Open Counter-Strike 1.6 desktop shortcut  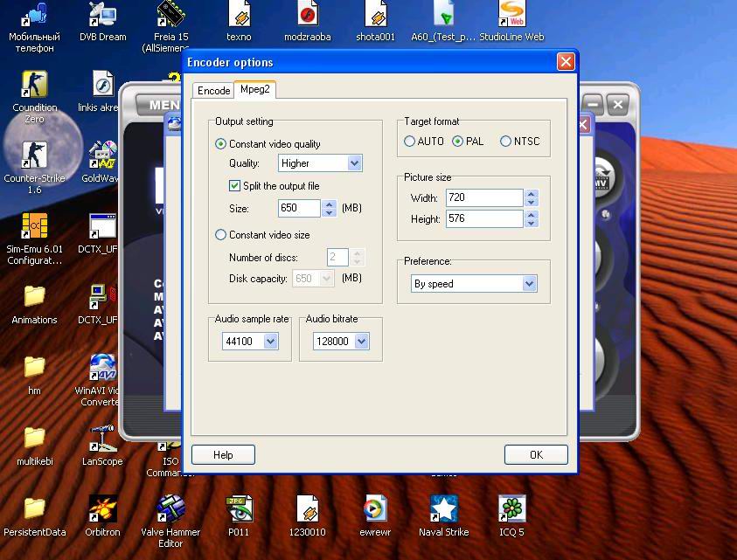click(34, 156)
